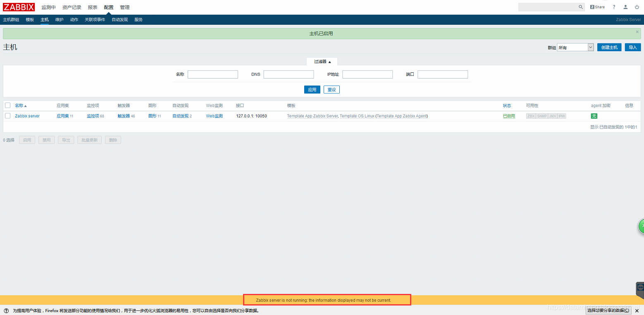Go to 服务 submenu
The width and height of the screenshot is (644, 315).
(138, 19)
